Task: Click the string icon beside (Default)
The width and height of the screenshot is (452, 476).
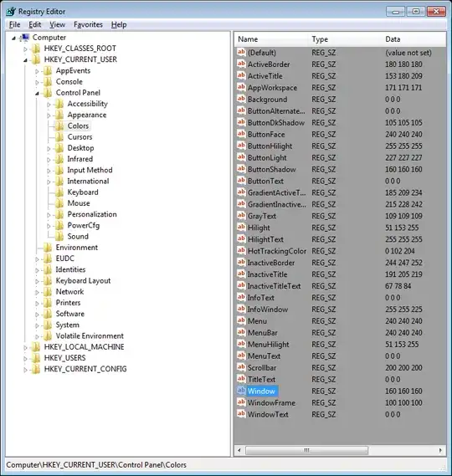Action: (x=241, y=52)
